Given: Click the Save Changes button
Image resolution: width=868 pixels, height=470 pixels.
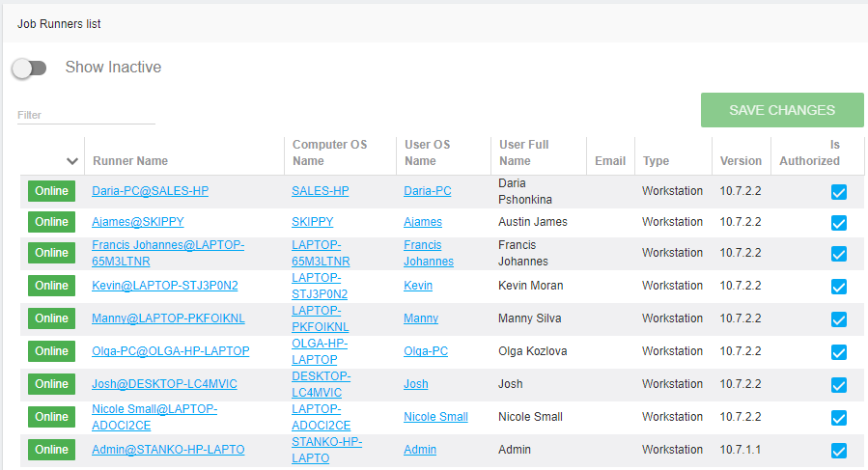Looking at the screenshot, I should click(x=781, y=110).
